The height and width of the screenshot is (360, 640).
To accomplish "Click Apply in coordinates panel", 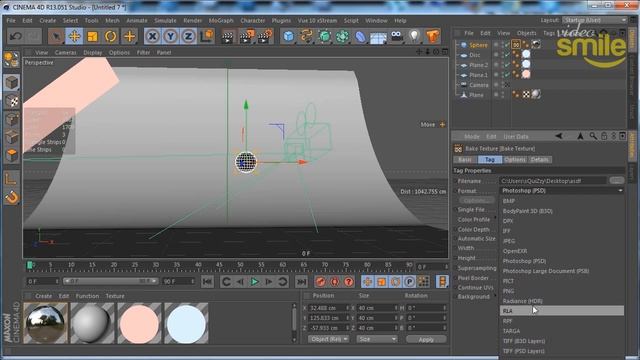I will [x=426, y=339].
